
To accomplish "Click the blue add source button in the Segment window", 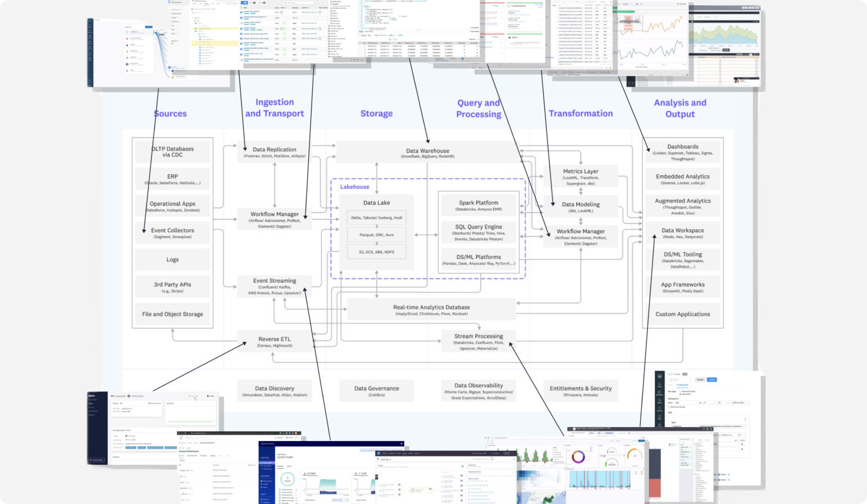I will (x=149, y=27).
